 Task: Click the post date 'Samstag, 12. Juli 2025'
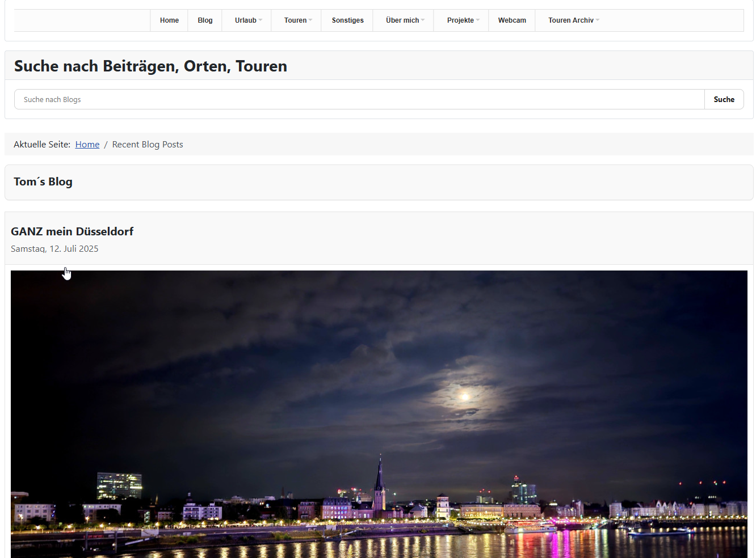pos(54,249)
